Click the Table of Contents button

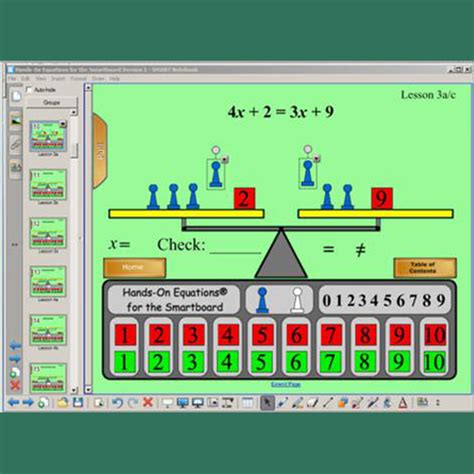tap(425, 267)
